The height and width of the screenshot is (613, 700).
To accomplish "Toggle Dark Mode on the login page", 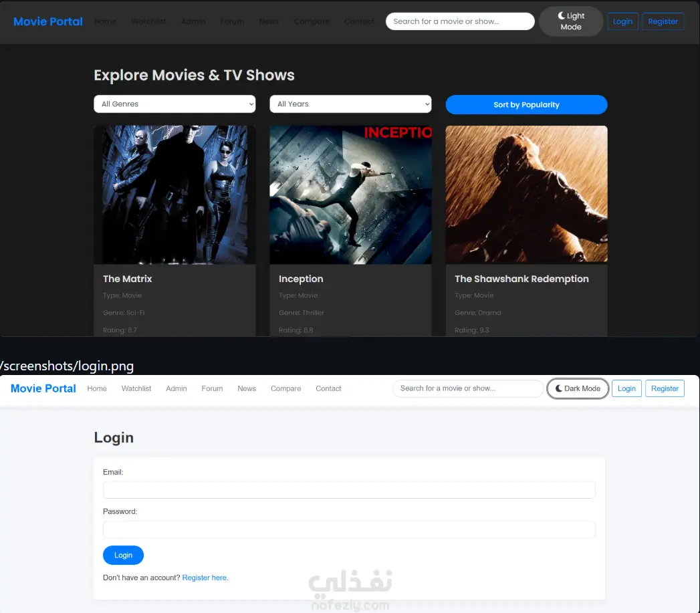I will pos(578,388).
